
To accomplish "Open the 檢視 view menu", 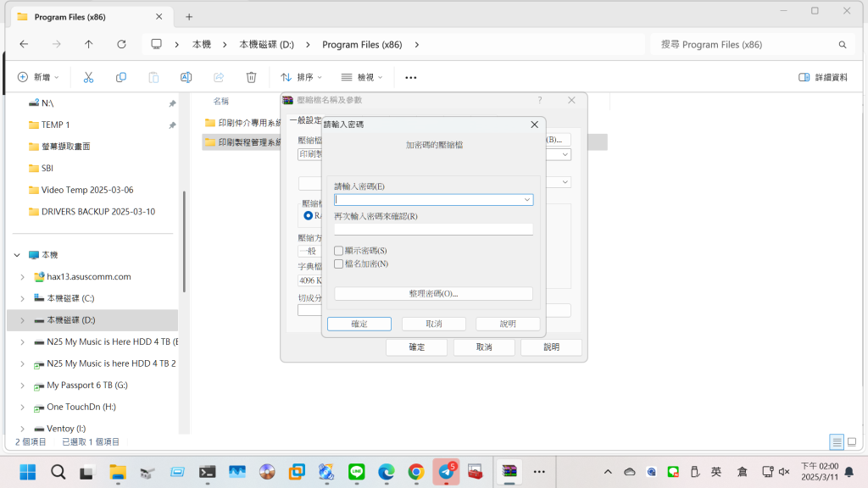I will (362, 77).
